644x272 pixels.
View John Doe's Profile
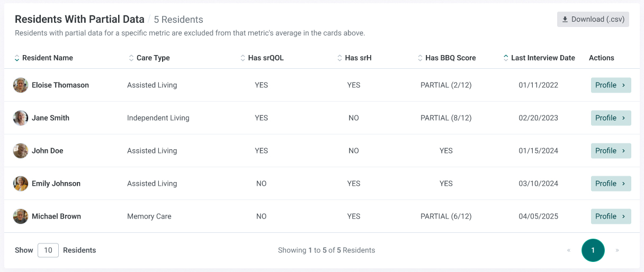(611, 151)
